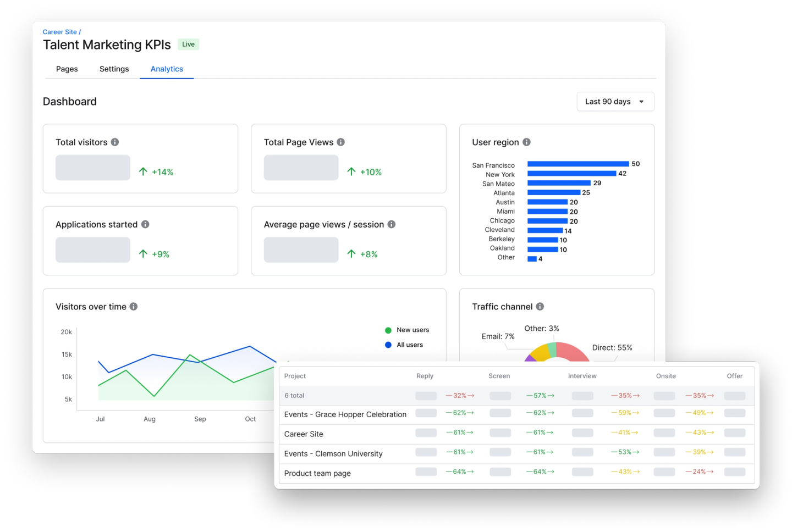Click the Screen column header
Image resolution: width=792 pixels, height=532 pixels.
tap(499, 376)
